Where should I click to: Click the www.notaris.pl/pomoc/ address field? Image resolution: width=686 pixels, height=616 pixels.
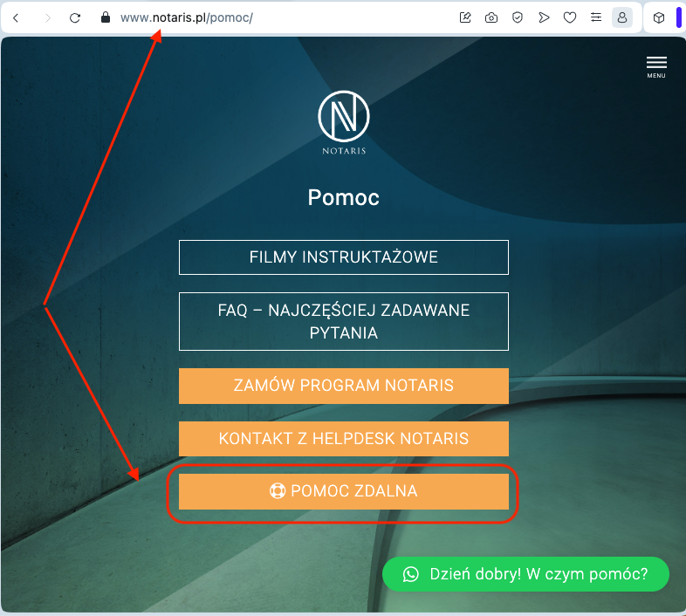tap(187, 17)
